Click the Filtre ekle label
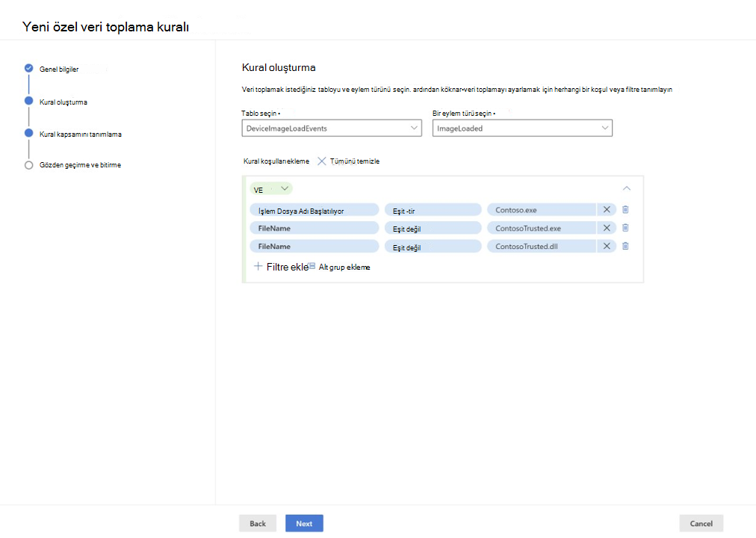The width and height of the screenshot is (756, 538). pyautogui.click(x=288, y=267)
